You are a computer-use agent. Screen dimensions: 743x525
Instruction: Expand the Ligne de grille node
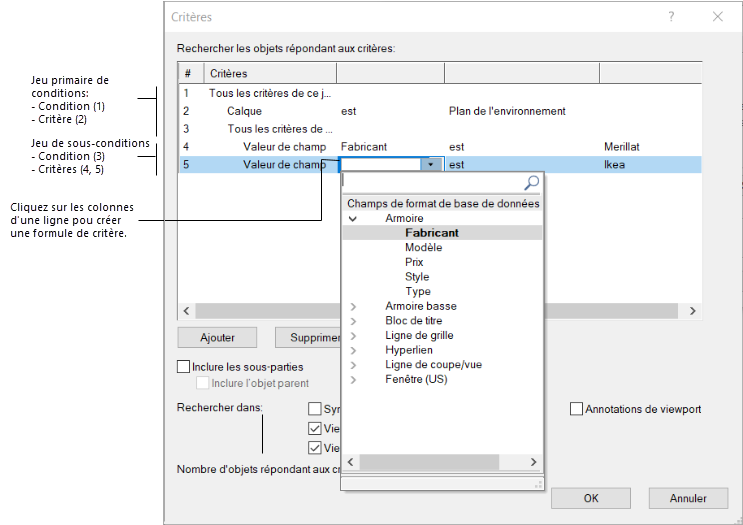tap(353, 336)
